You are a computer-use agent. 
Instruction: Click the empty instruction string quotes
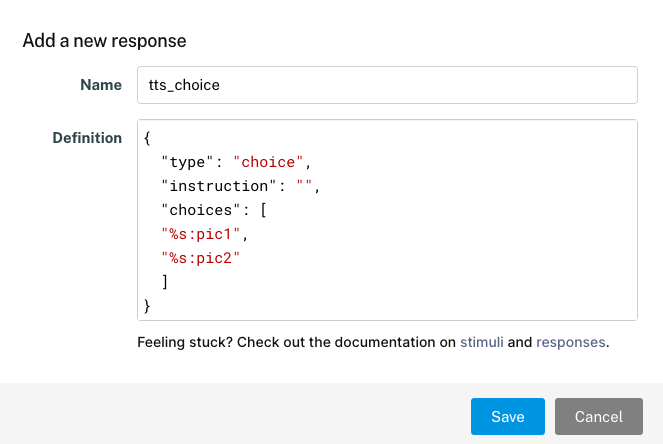tap(304, 185)
